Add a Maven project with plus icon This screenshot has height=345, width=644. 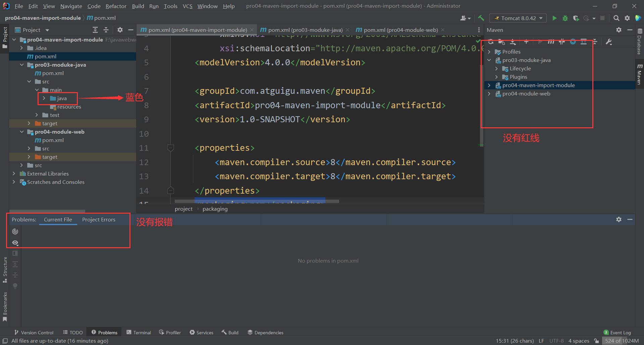pyautogui.click(x=526, y=42)
